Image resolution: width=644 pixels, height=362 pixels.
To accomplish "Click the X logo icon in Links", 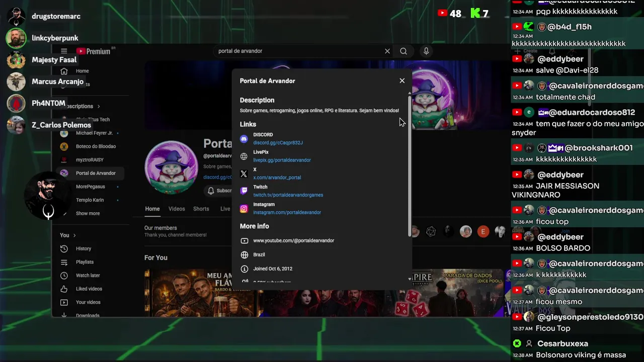I will click(244, 173).
